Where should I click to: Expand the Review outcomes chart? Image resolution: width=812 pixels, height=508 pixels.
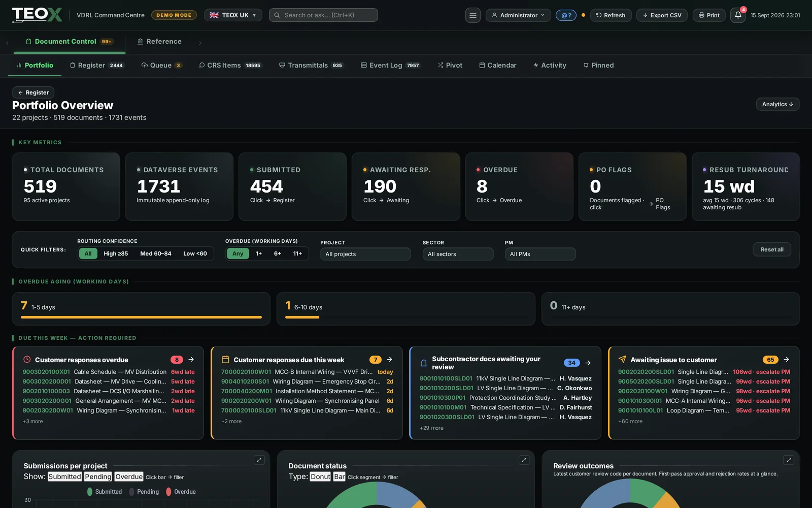click(788, 460)
